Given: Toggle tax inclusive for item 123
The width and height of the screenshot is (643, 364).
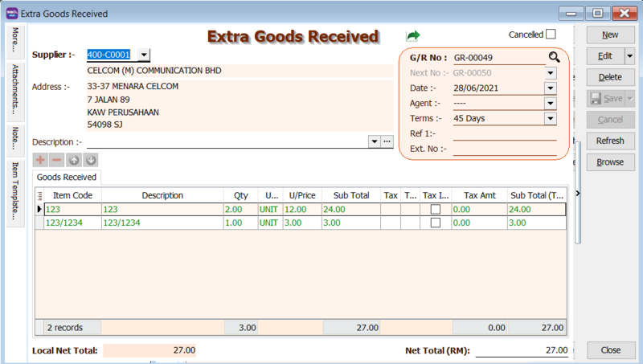Looking at the screenshot, I should click(x=436, y=209).
